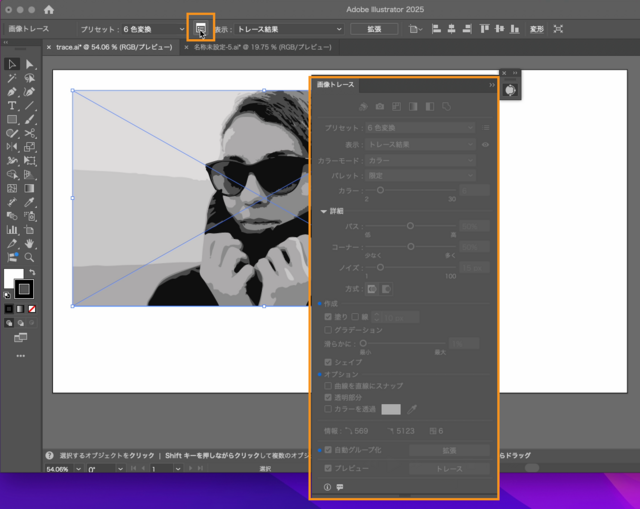The image size is (640, 509).
Task: Click the eye icon beside 表示 dropdown
Action: pyautogui.click(x=485, y=144)
